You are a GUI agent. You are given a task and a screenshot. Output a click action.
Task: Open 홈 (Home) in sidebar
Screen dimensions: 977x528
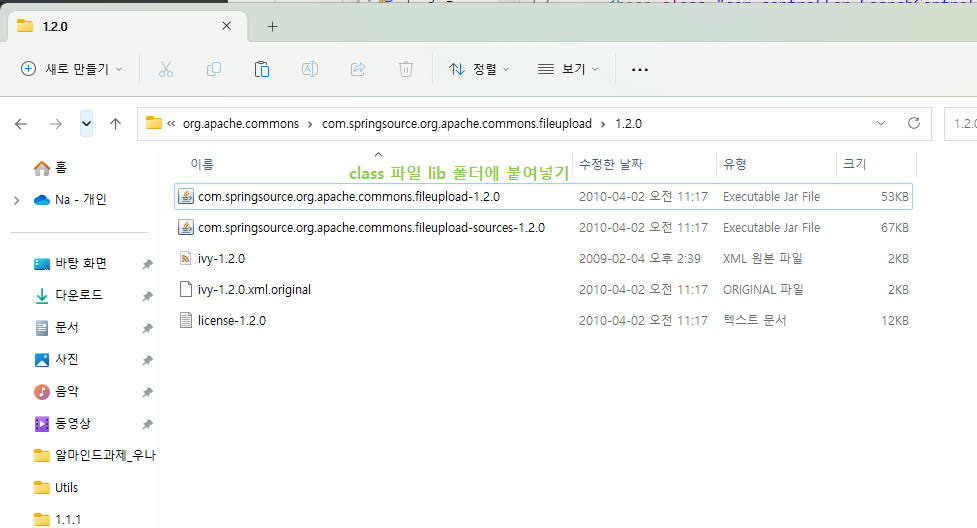50,167
